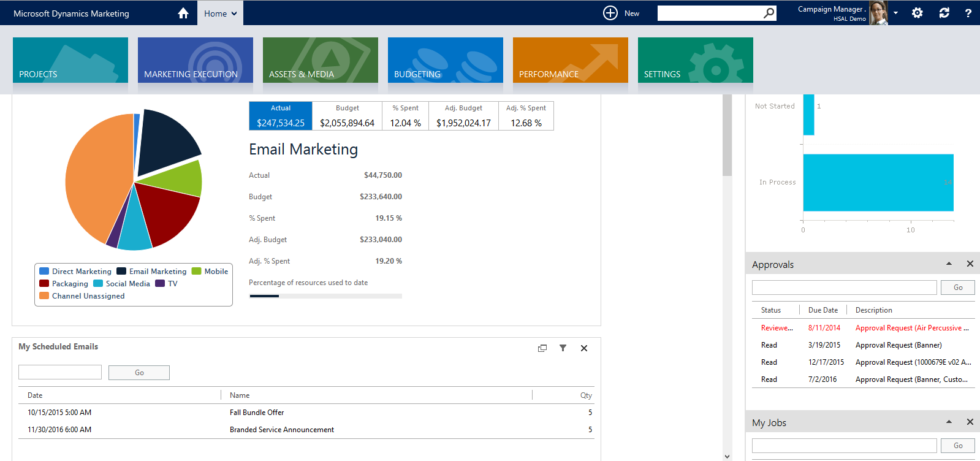
Task: Open the Assets & Media tile
Action: [321, 60]
